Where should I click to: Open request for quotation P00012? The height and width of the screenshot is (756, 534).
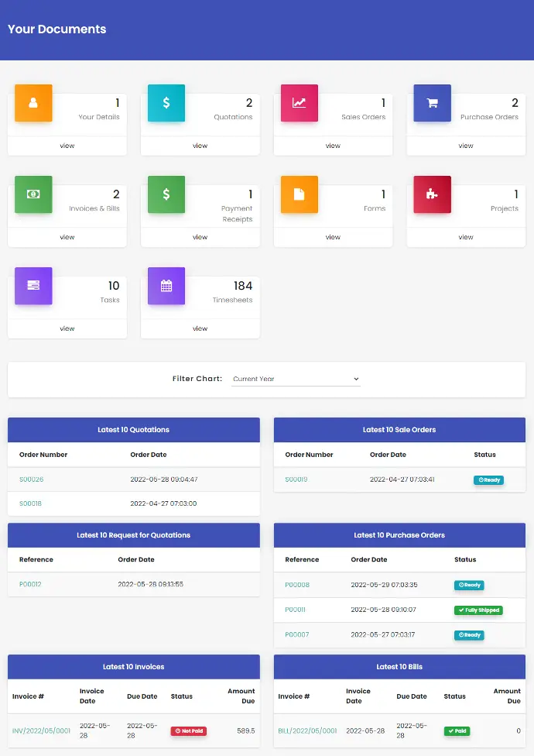pos(30,584)
